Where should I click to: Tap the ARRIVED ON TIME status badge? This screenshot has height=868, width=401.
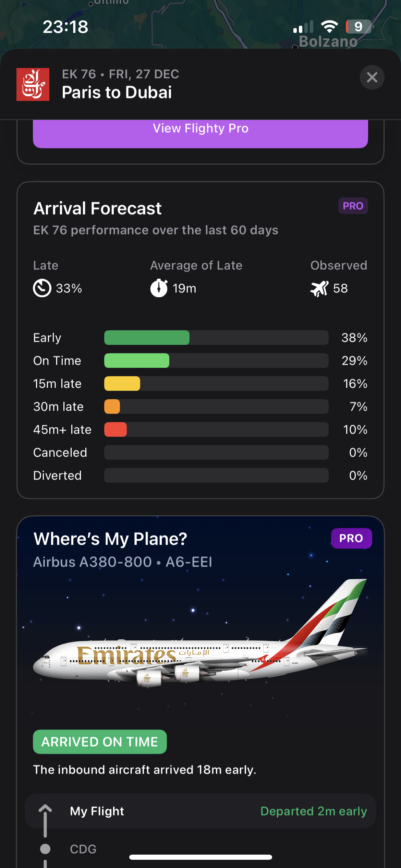click(x=100, y=742)
